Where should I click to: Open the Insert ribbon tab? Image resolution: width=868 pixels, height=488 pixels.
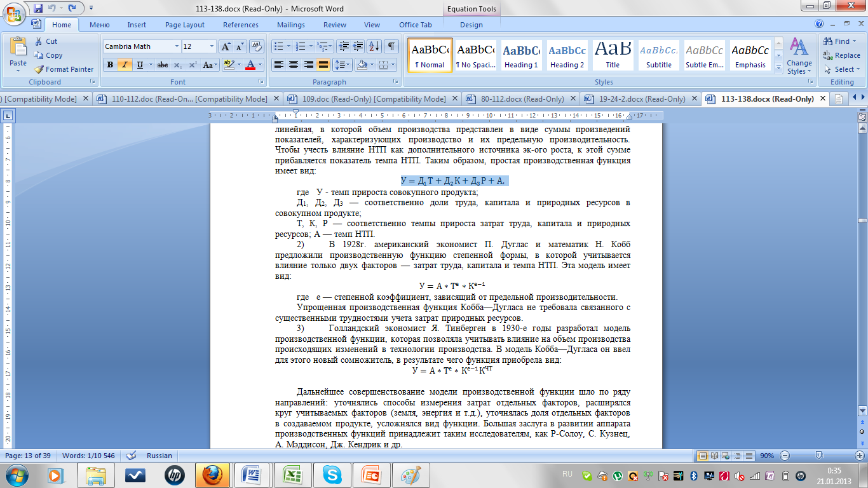(x=137, y=25)
